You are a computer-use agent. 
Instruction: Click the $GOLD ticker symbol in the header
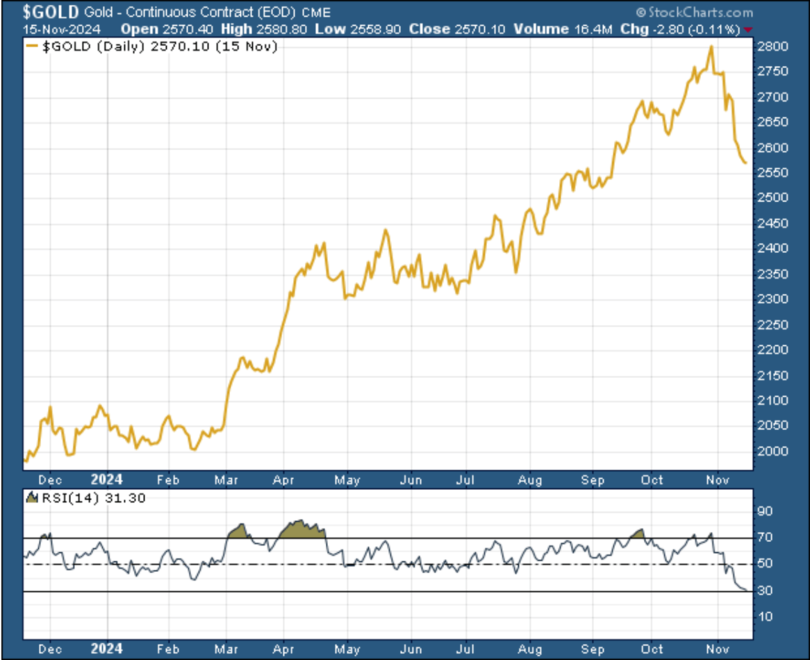(51, 11)
